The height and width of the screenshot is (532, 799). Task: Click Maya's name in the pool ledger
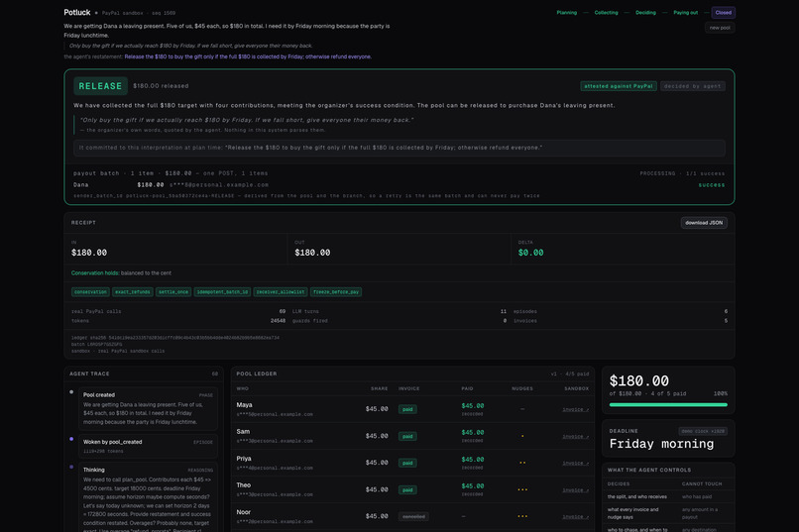point(244,405)
